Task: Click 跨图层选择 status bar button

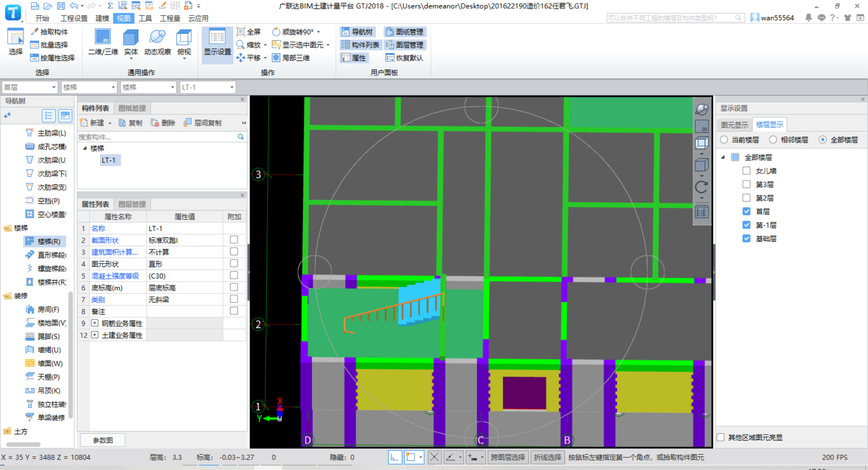Action: [x=508, y=457]
